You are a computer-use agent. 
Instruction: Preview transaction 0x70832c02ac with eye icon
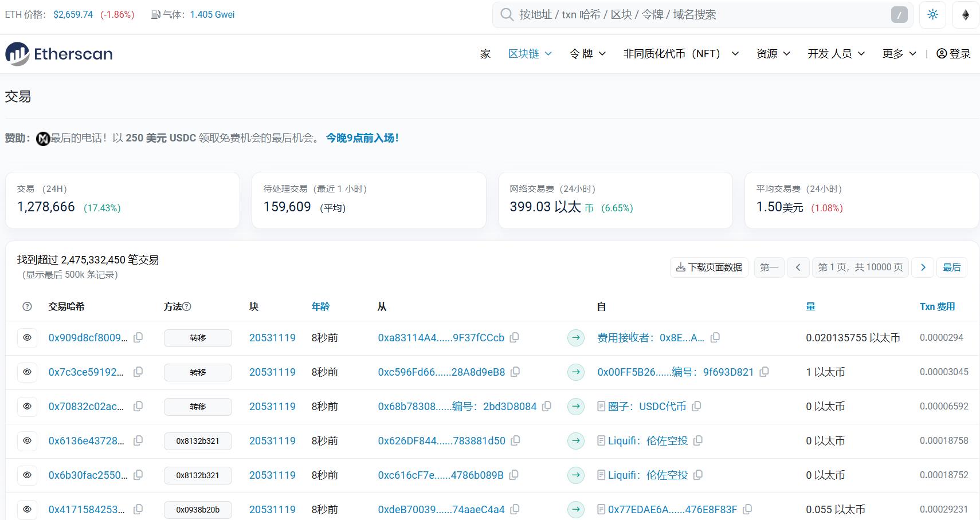[x=28, y=407]
